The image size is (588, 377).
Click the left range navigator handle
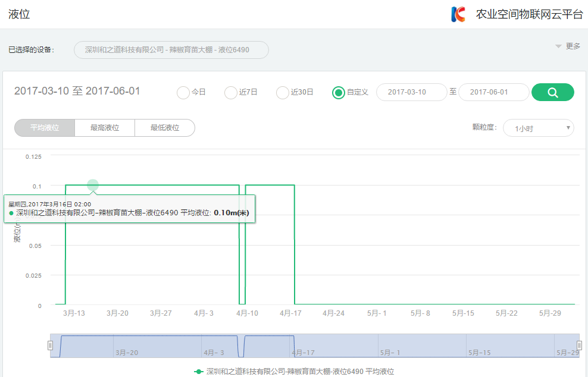click(50, 345)
